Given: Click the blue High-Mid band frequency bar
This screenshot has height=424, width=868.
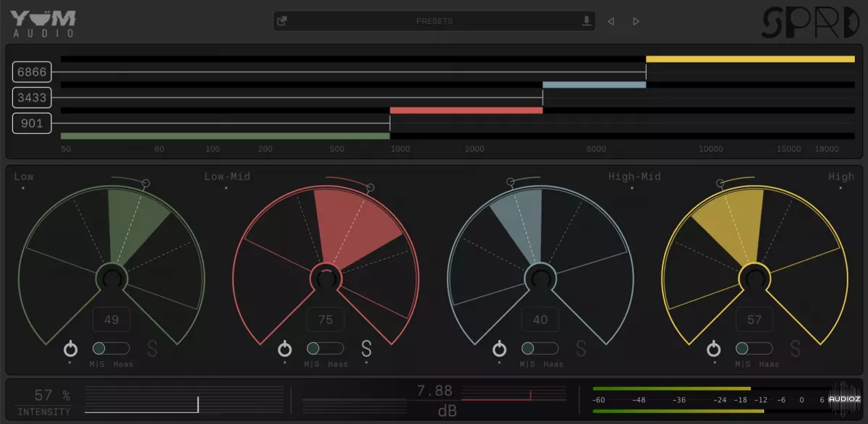Looking at the screenshot, I should (594, 85).
